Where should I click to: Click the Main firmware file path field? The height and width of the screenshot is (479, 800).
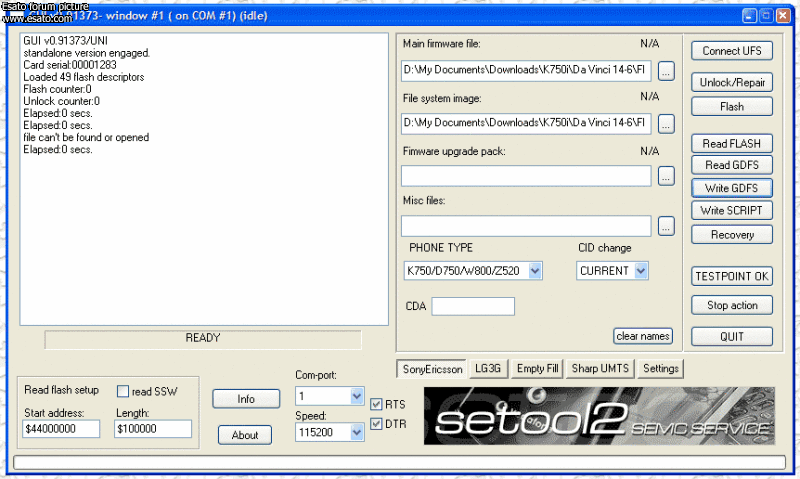click(x=526, y=70)
